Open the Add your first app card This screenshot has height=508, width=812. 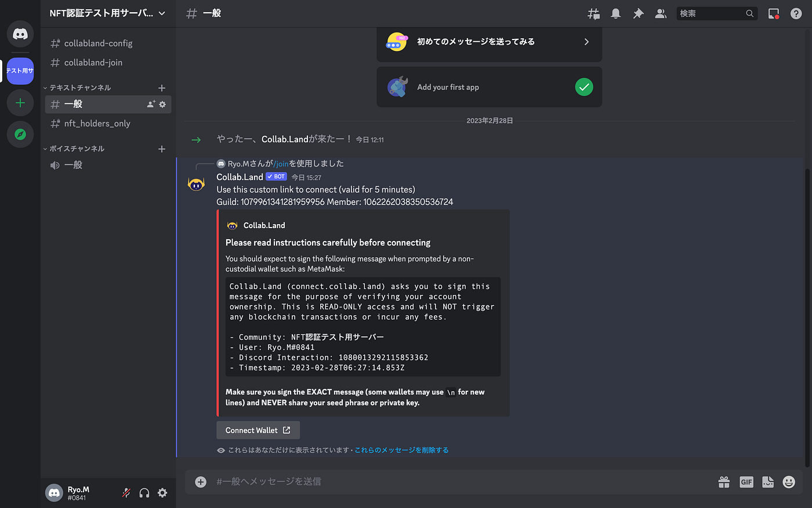pos(489,87)
